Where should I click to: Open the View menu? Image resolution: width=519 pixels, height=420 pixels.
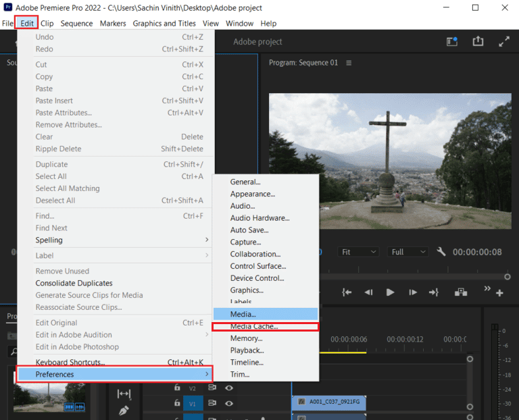click(x=211, y=24)
